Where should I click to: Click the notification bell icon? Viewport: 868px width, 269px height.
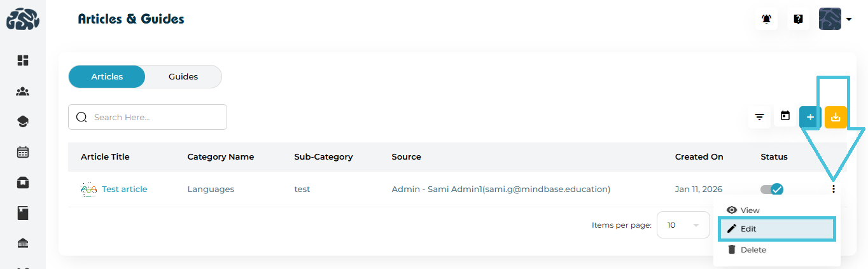766,19
